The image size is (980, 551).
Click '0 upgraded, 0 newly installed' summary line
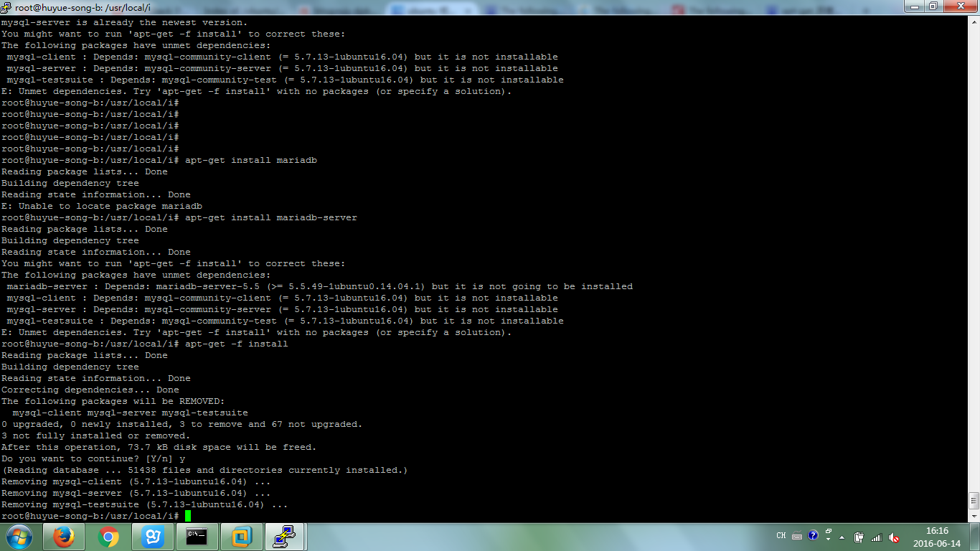(x=182, y=424)
